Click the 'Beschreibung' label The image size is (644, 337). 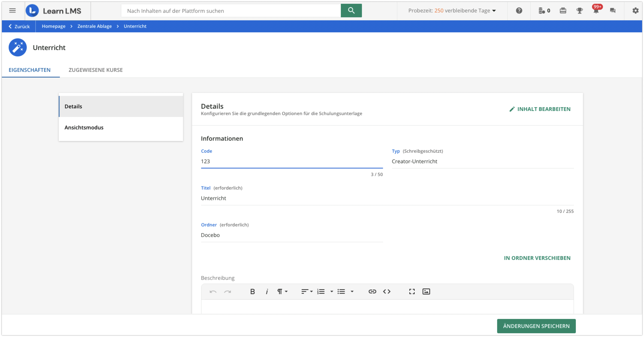(x=217, y=278)
